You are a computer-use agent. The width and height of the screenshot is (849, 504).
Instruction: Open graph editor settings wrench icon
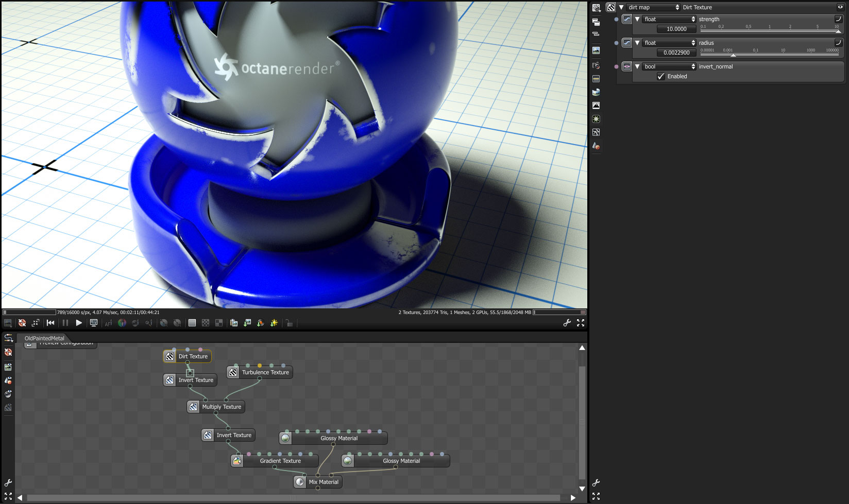[8, 483]
